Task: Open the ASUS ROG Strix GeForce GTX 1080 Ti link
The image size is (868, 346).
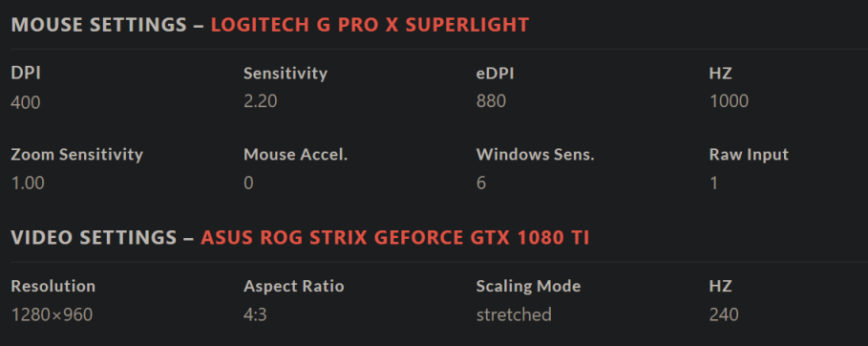Action: [x=394, y=238]
